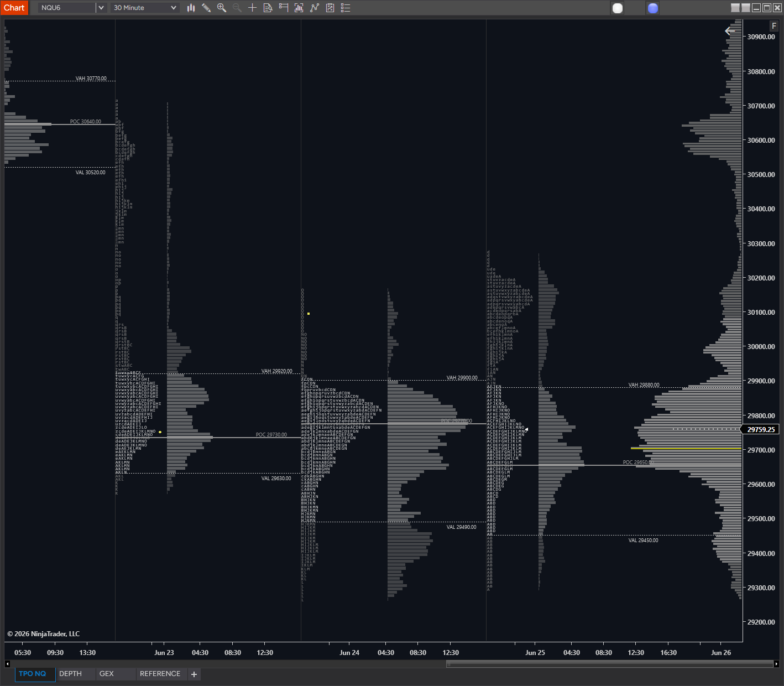Click the zoom in magnifier icon
Image resolution: width=784 pixels, height=686 pixels.
click(222, 8)
